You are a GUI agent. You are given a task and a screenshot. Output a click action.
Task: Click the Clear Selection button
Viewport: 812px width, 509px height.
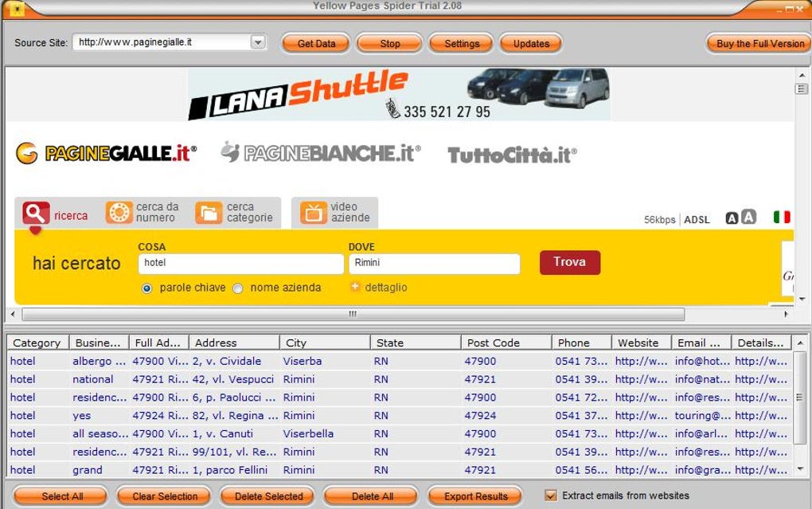click(165, 496)
